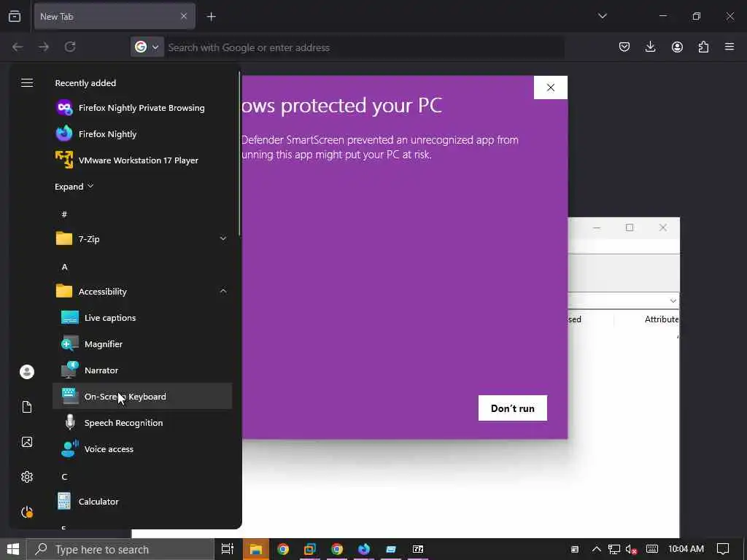Screen dimensions: 747x560
Task: Launch Narrator
Action: pos(142,370)
